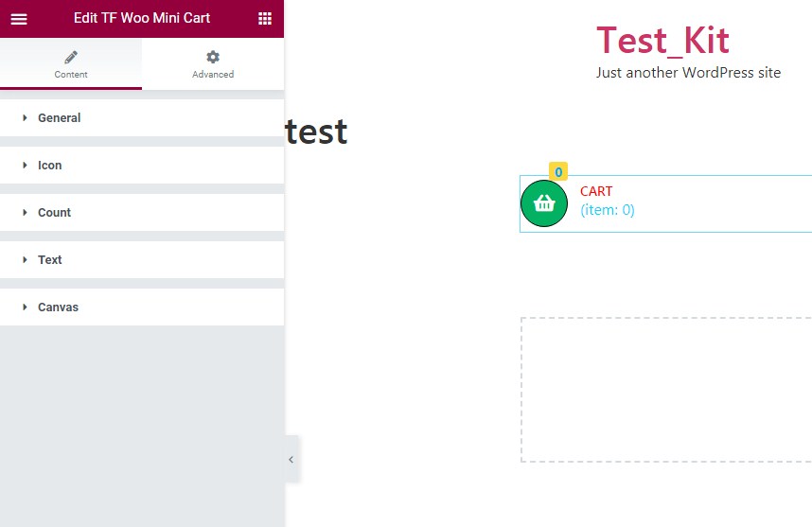Click the empty dashed widget drop area
Image resolution: width=812 pixels, height=527 pixels.
[x=666, y=390]
